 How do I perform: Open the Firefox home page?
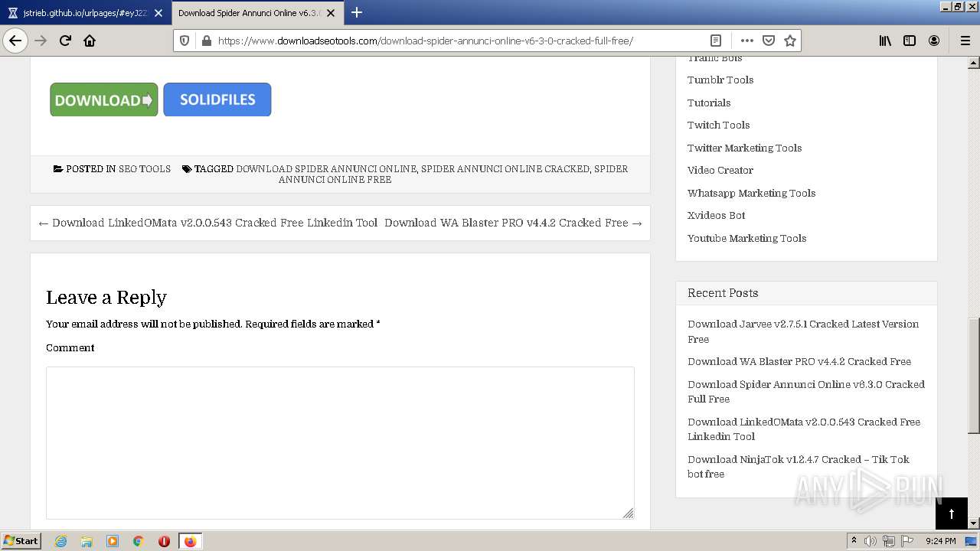coord(90,41)
